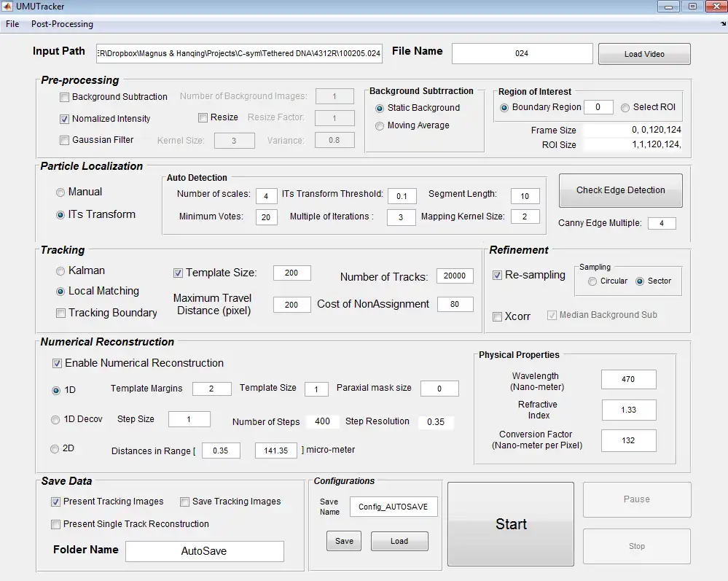Select Circular sampling radio button
This screenshot has width=728, height=581.
(x=592, y=281)
